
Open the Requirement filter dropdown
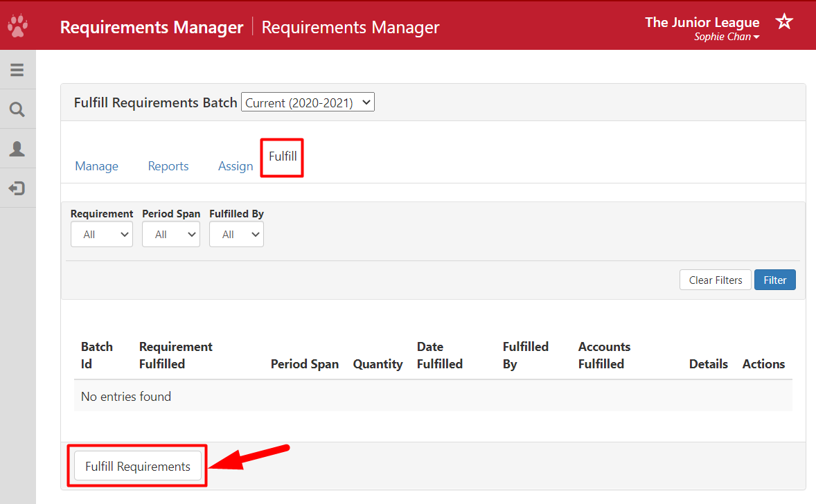[x=101, y=234]
